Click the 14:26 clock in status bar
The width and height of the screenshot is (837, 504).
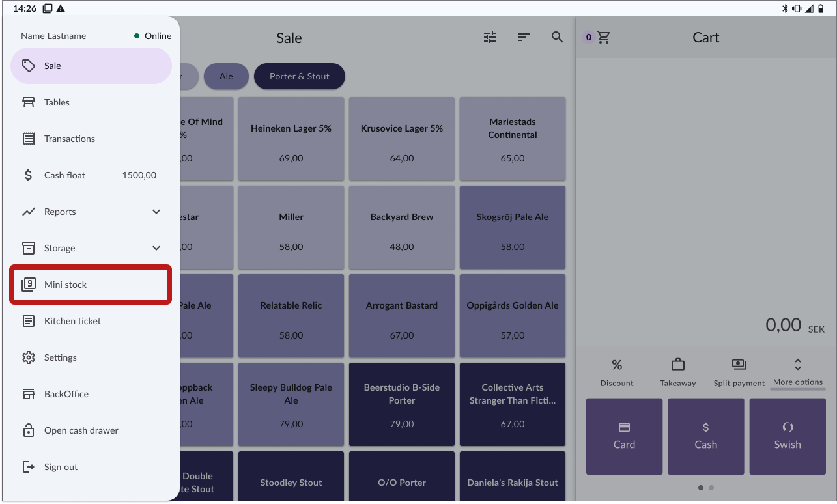coord(25,8)
